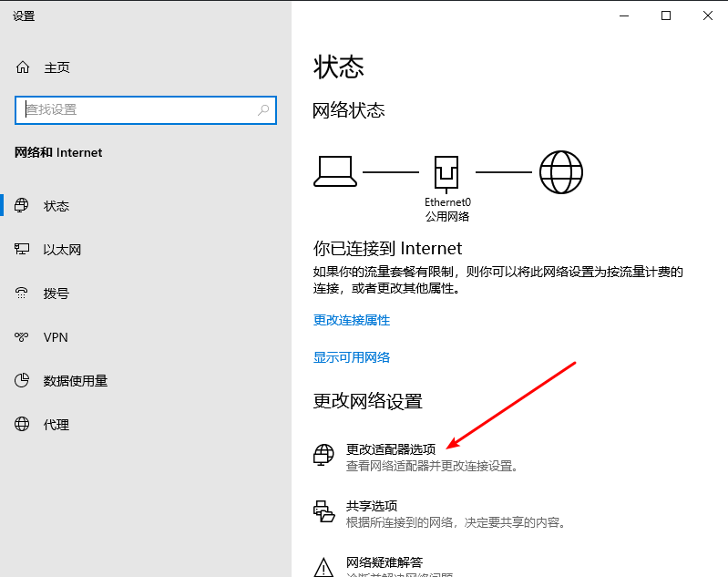Screen dimensions: 728x577
Task: Click the 代理 globe icon
Action: (x=21, y=424)
